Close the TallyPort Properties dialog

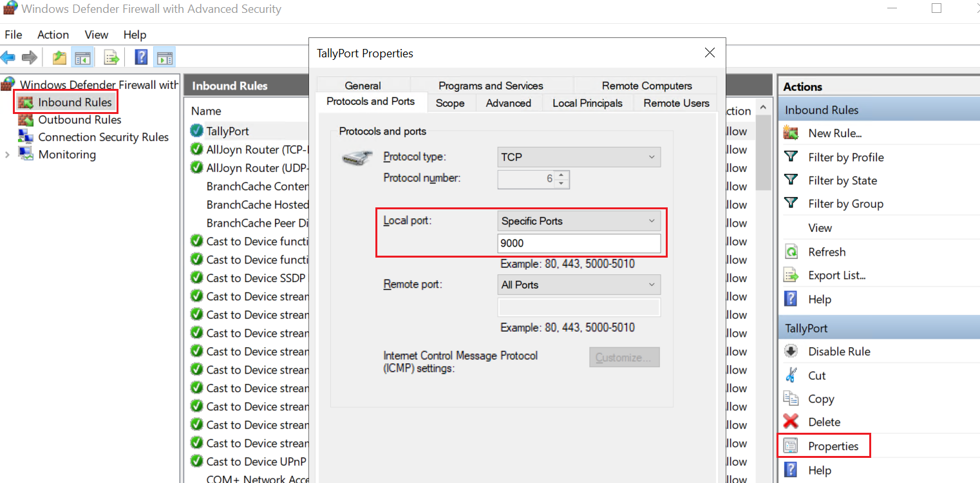coord(710,53)
